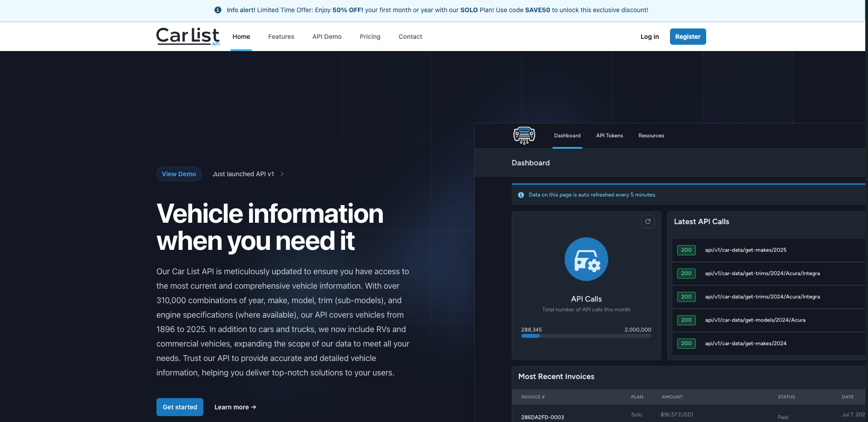868x422 pixels.
Task: Click the car dashboard logo icon
Action: coord(524,136)
